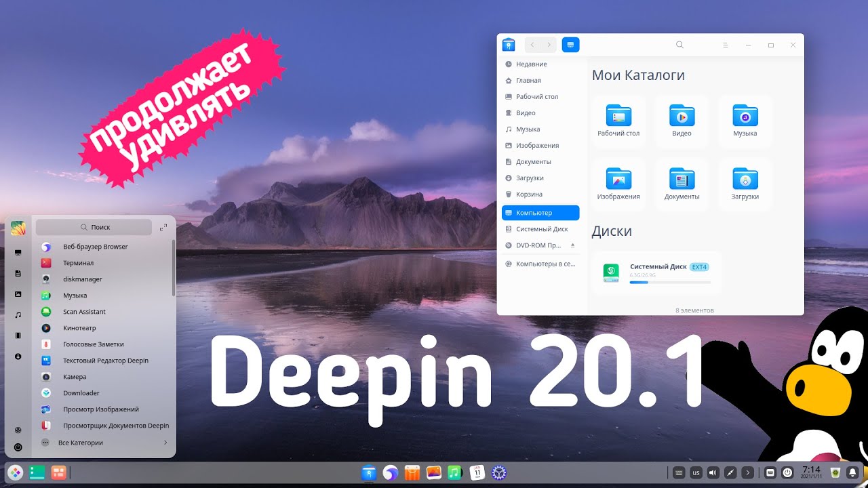Click the user avatar in launcher sidebar

coord(18,228)
